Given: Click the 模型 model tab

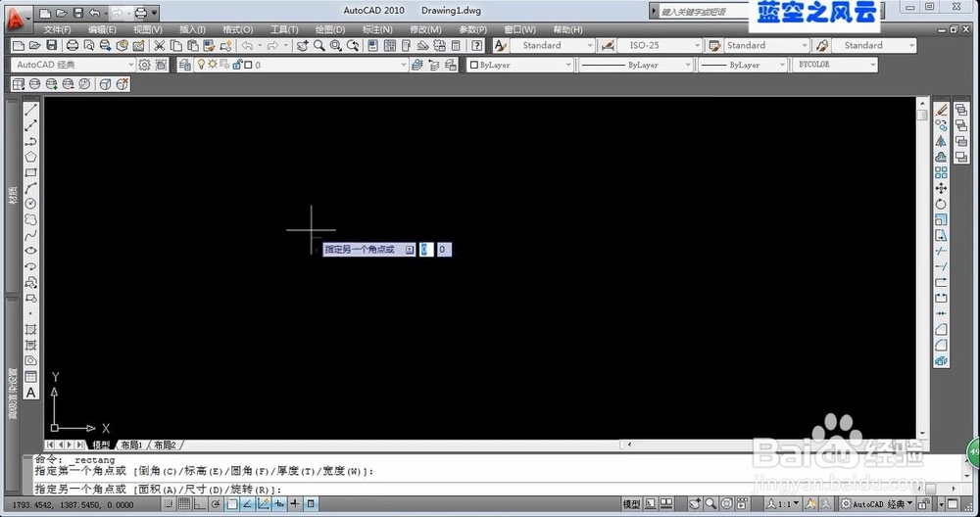Looking at the screenshot, I should pyautogui.click(x=101, y=446).
